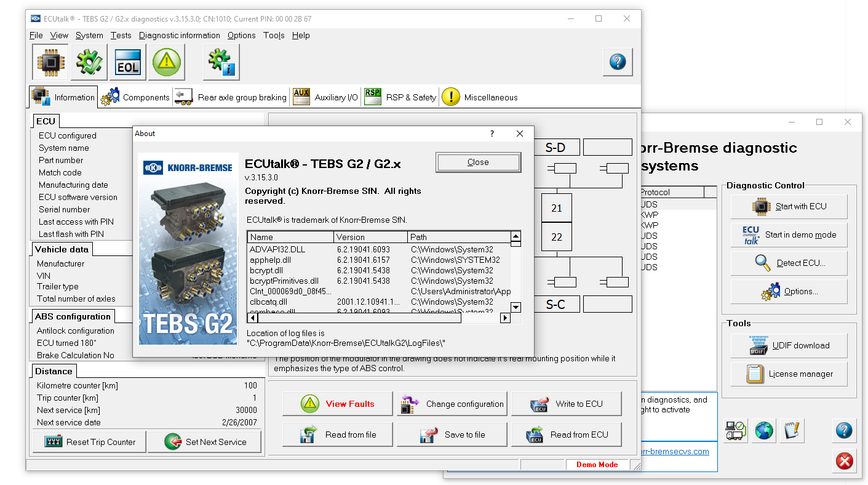Open the Tools menu
The image size is (868, 485).
point(274,35)
